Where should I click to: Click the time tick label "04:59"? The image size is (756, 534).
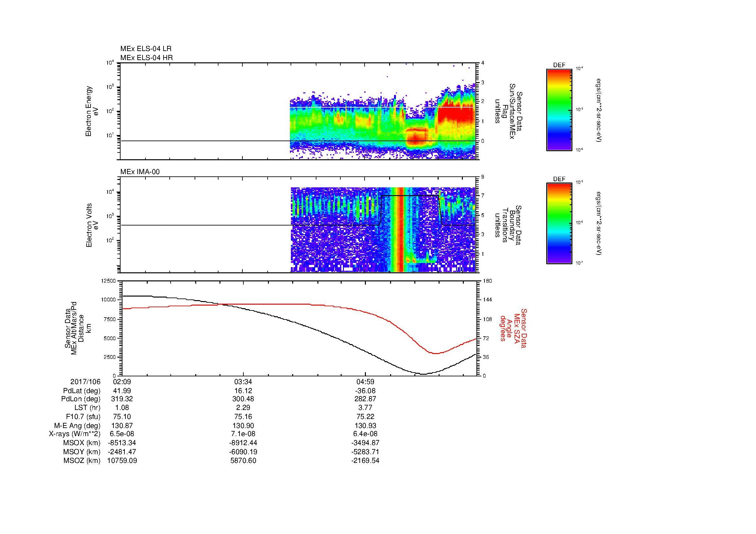click(x=366, y=382)
